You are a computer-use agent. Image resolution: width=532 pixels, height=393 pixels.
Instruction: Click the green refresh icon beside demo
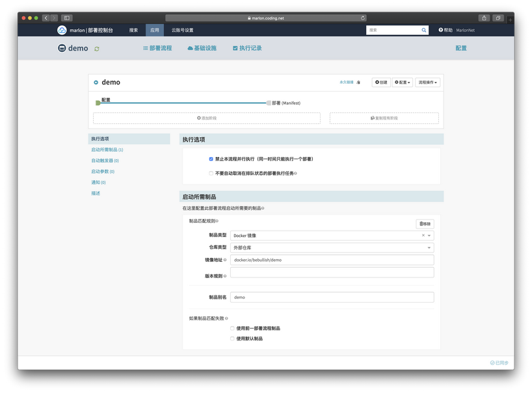[97, 49]
